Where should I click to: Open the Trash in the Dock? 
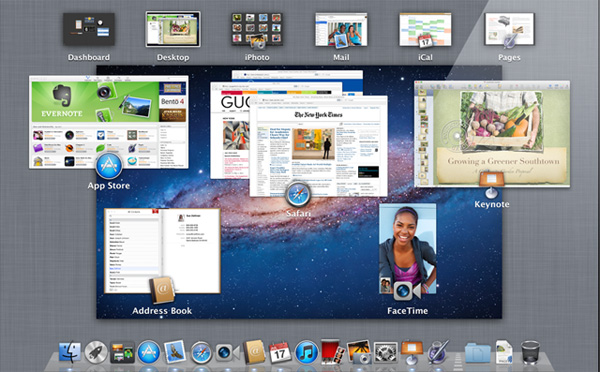(530, 352)
